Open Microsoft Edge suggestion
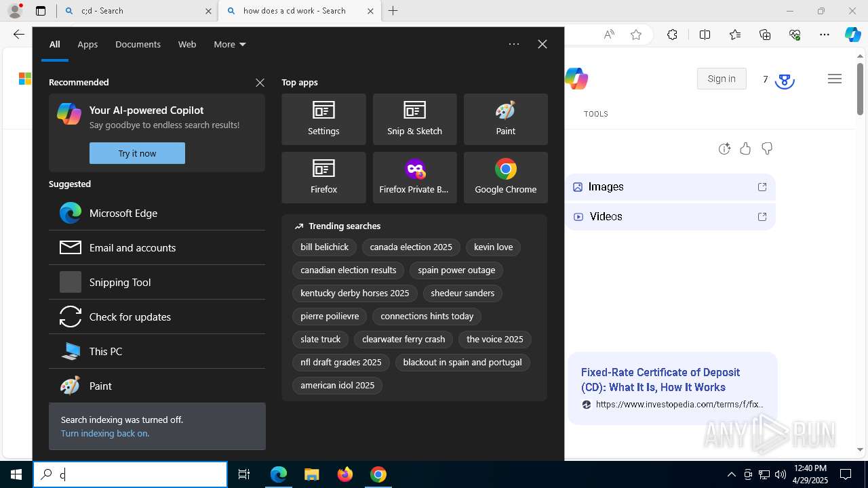Viewport: 868px width, 488px height. point(157,213)
